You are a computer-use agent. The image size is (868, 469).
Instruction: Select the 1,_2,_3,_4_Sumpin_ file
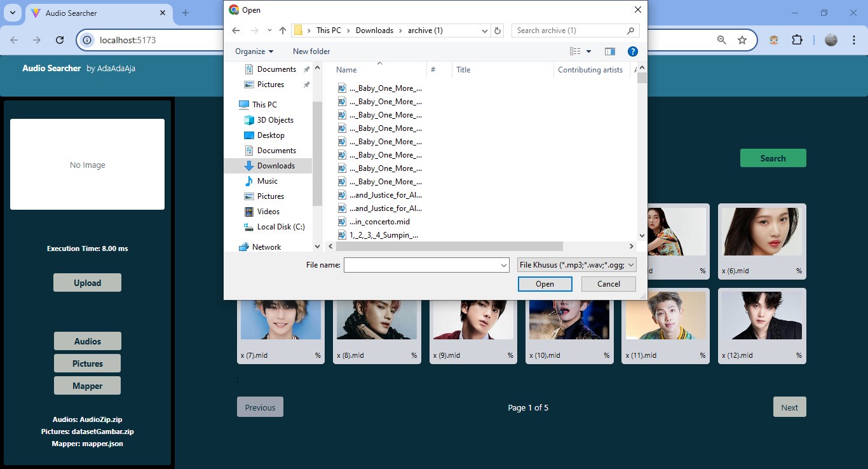[x=378, y=235]
